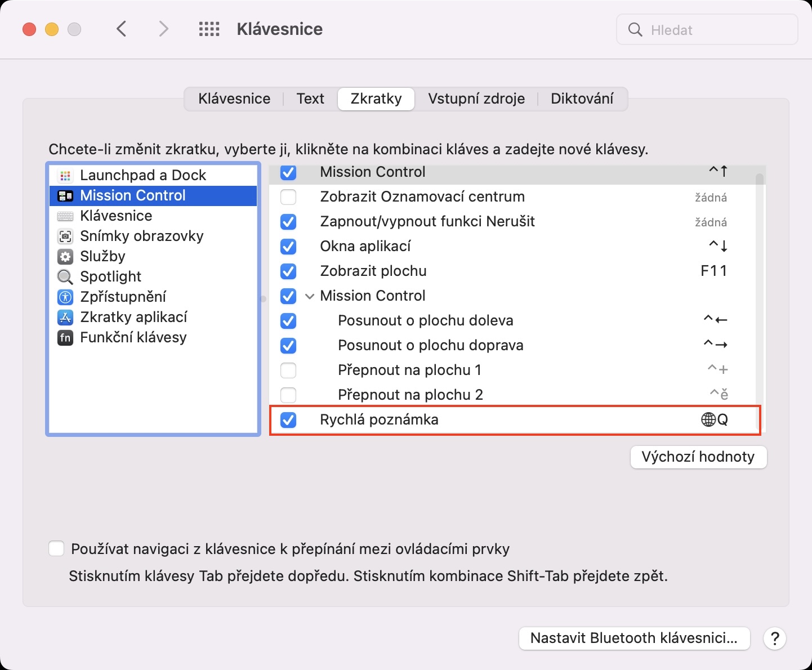Click the Výchozí hodnoty button
Image resolution: width=812 pixels, height=670 pixels.
coord(698,457)
